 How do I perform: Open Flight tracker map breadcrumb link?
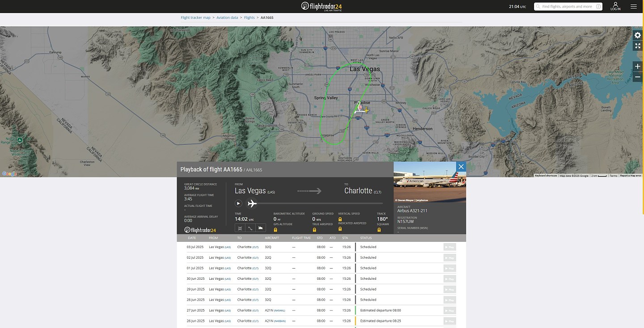pyautogui.click(x=195, y=18)
